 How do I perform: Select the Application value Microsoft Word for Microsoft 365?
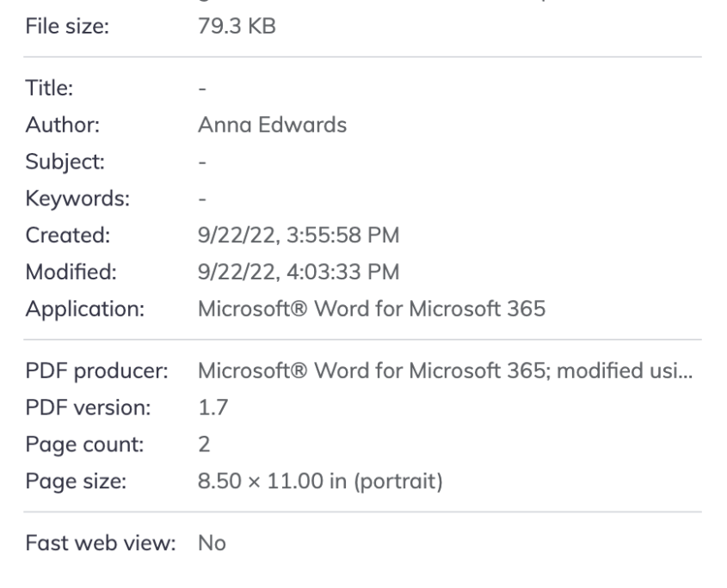pos(371,309)
